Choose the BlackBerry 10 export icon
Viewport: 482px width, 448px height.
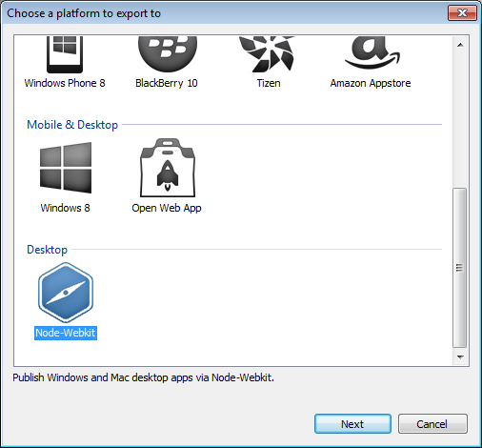[x=168, y=54]
